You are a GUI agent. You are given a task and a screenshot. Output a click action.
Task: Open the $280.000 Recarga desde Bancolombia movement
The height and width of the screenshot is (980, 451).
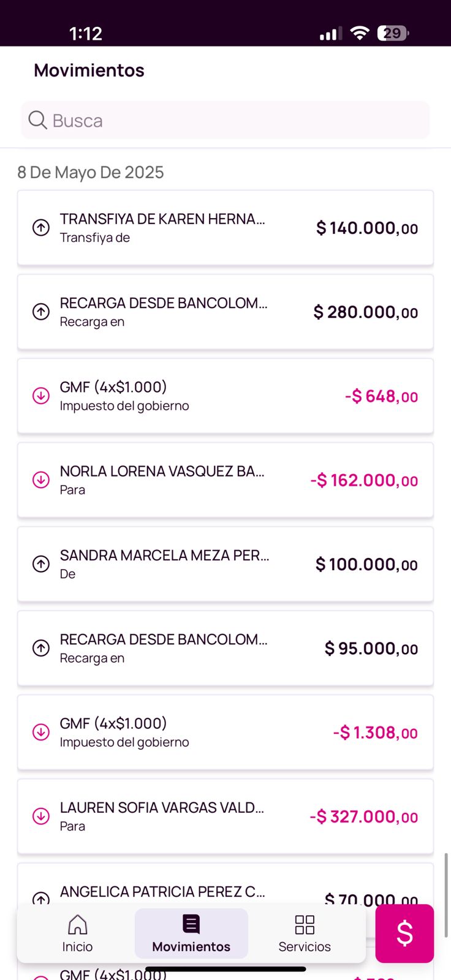point(225,312)
